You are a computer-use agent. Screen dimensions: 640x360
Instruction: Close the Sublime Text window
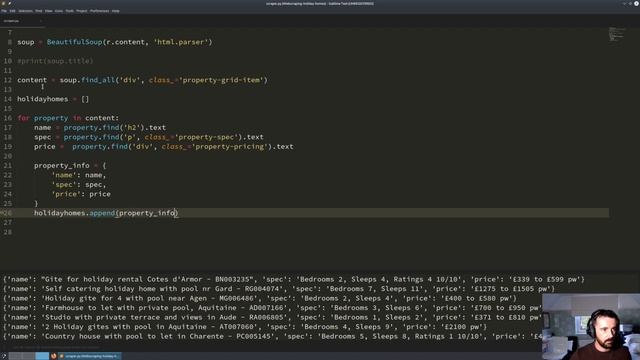[x=636, y=3]
